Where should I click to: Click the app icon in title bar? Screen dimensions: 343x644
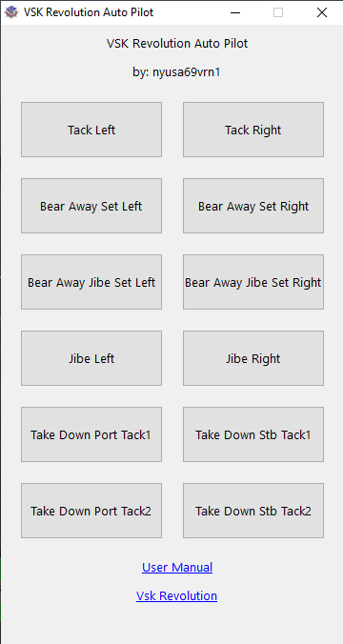point(11,12)
